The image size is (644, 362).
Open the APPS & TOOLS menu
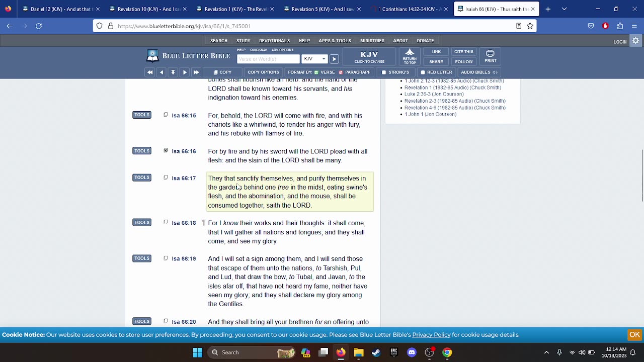click(x=335, y=41)
